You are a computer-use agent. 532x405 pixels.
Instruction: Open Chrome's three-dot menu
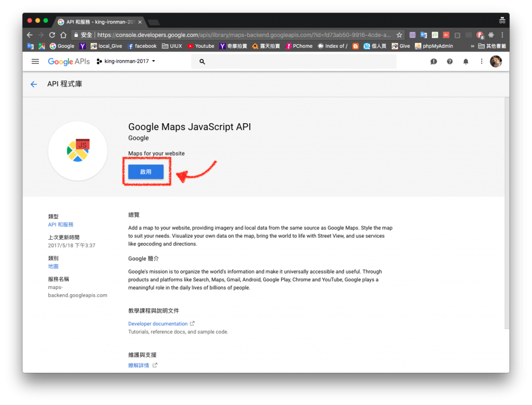tap(502, 35)
